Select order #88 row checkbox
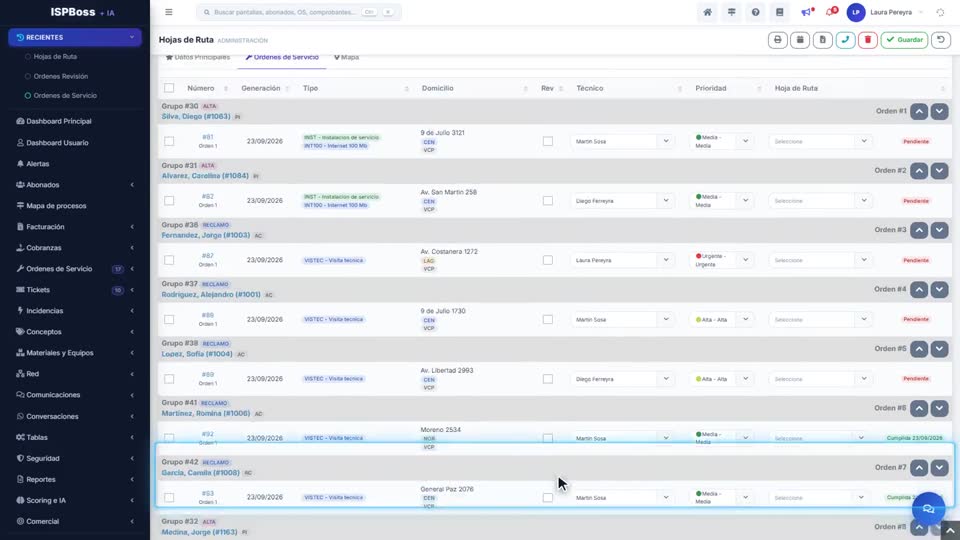The image size is (960, 540). [169, 320]
